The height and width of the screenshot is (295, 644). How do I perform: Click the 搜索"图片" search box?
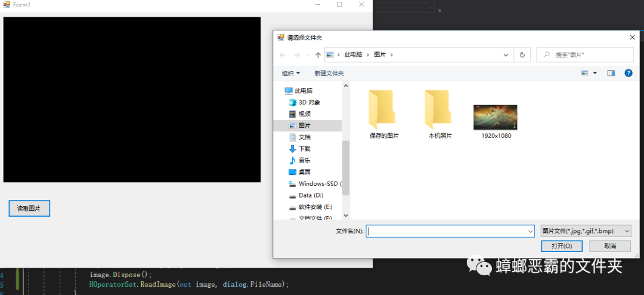click(x=585, y=55)
